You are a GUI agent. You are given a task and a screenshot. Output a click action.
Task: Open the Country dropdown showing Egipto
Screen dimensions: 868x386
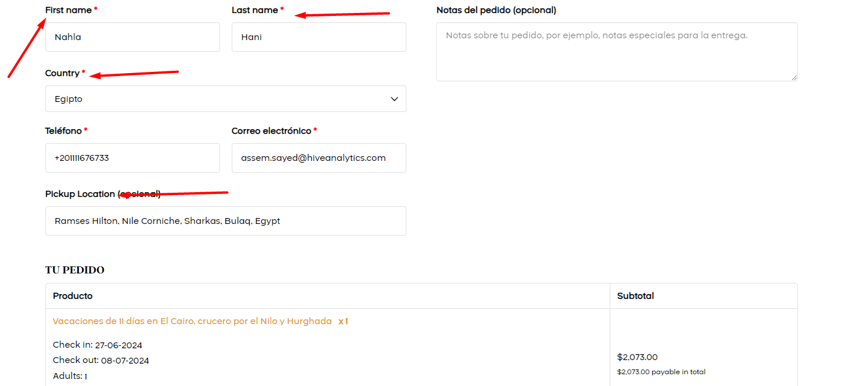pyautogui.click(x=226, y=99)
